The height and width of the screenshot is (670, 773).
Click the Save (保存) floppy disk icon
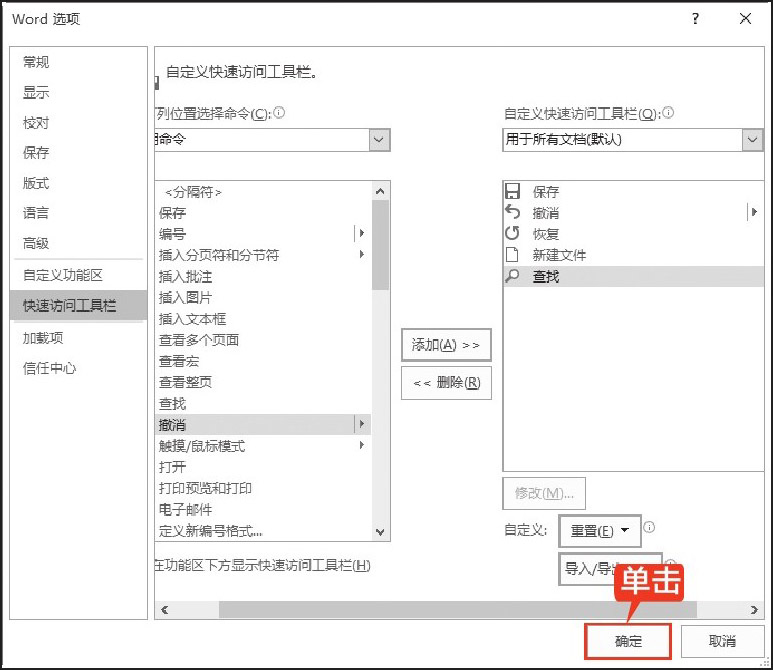pyautogui.click(x=513, y=191)
